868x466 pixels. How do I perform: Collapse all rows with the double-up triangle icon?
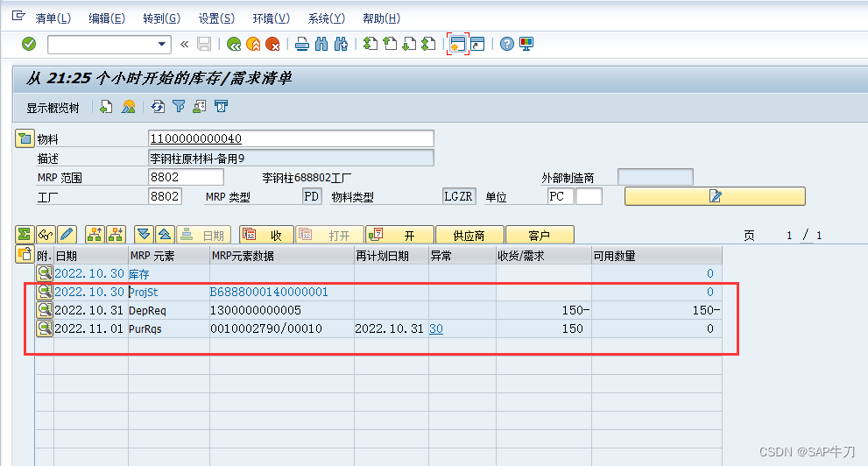pyautogui.click(x=165, y=235)
